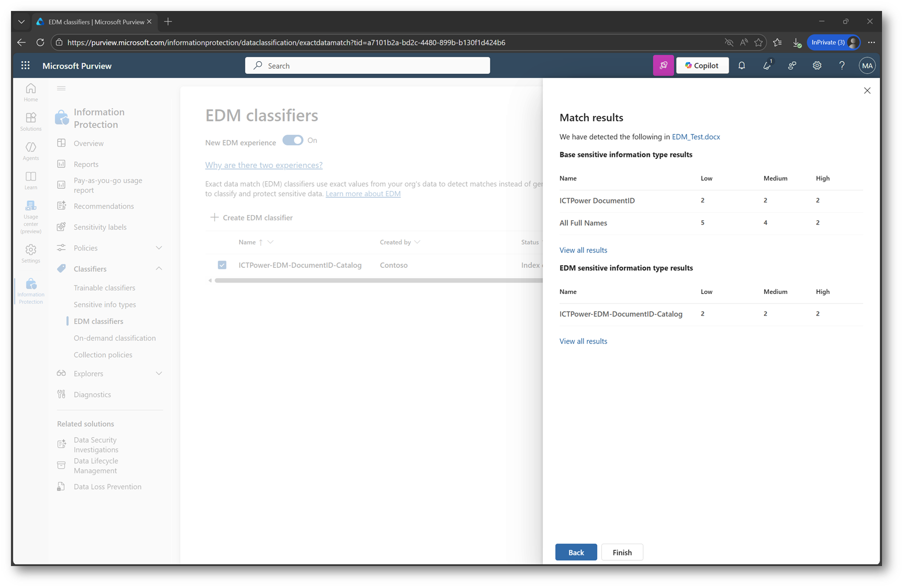
Task: Toggle the New EDM experience switch
Action: (293, 140)
